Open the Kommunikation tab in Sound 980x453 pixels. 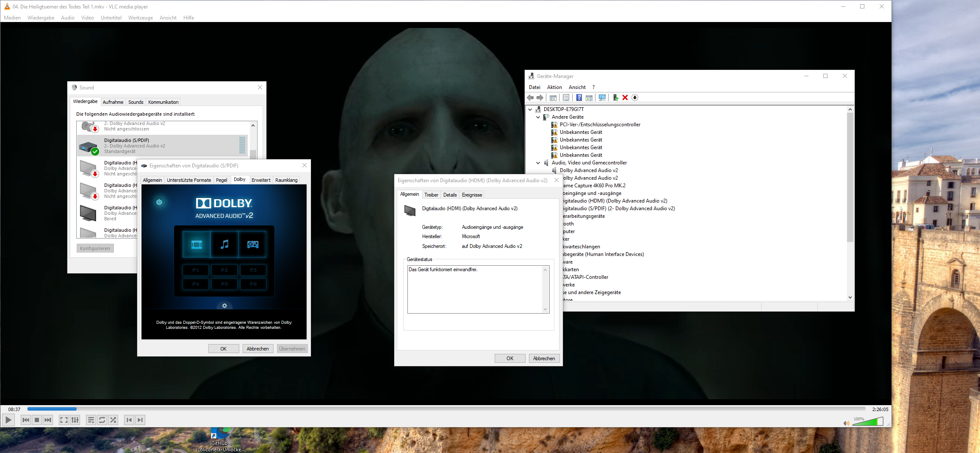pyautogui.click(x=163, y=102)
